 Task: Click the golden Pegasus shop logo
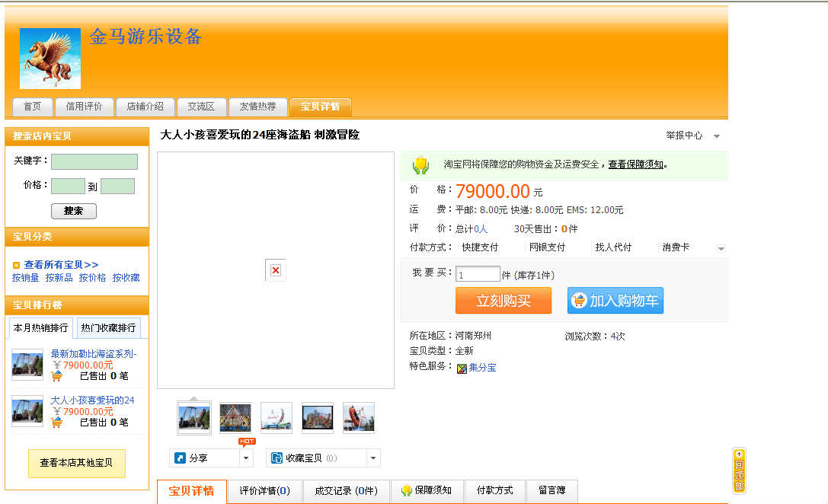point(50,59)
